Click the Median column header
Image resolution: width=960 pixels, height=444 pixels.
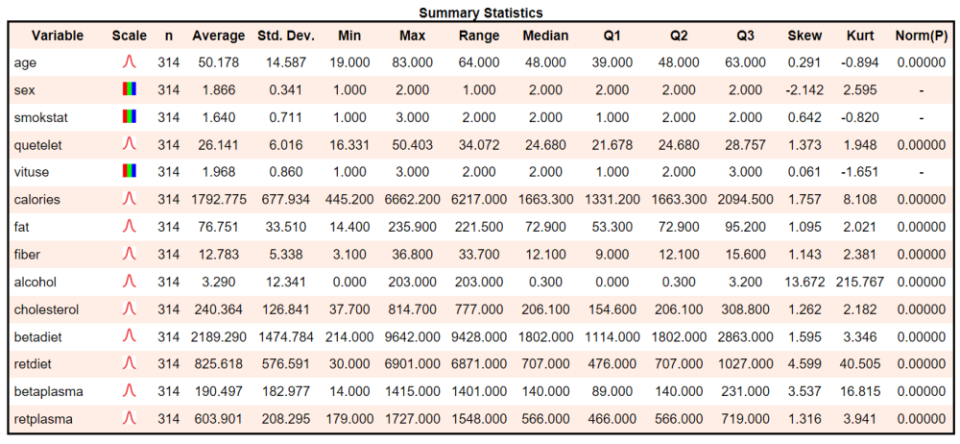pos(546,36)
